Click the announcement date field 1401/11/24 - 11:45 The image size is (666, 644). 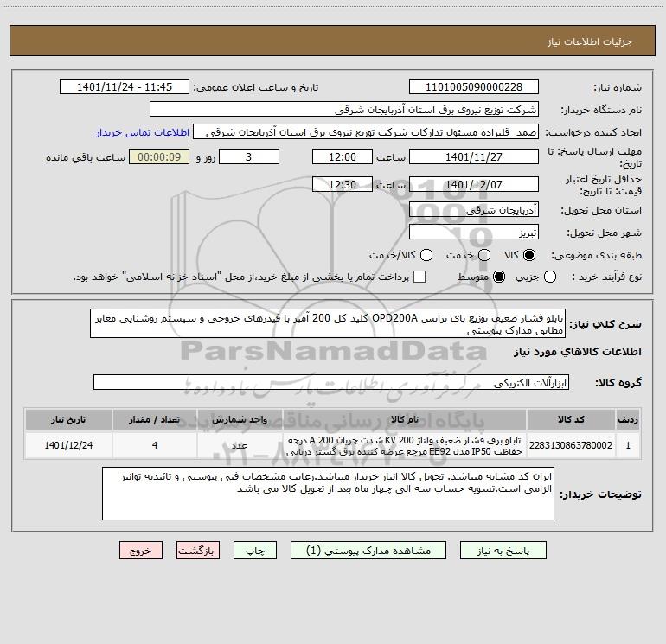[x=125, y=87]
